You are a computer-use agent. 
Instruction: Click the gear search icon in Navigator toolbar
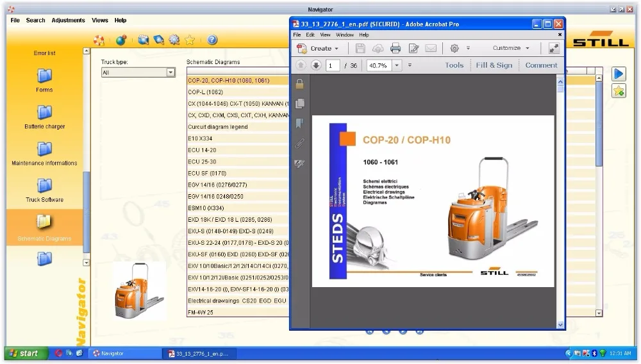(174, 40)
